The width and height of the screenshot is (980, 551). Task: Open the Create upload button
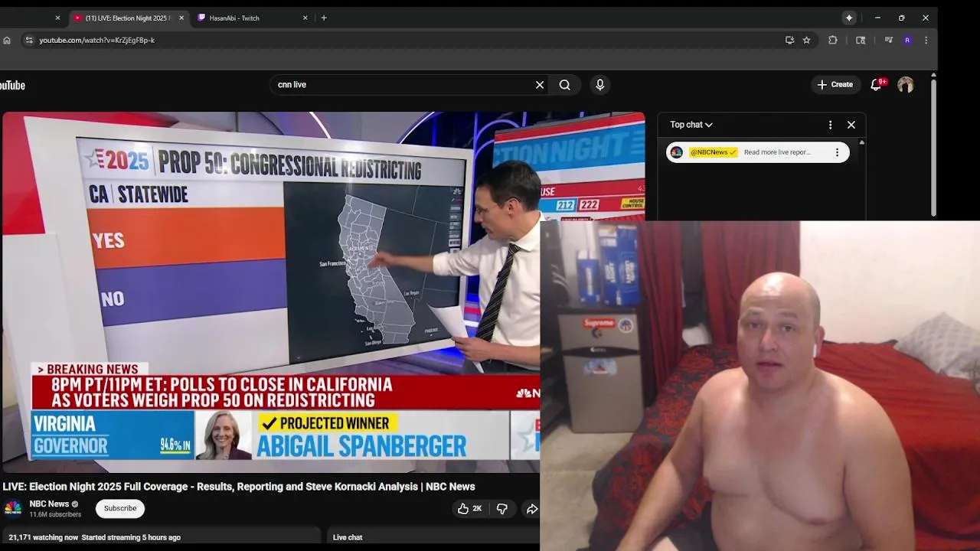tap(835, 85)
